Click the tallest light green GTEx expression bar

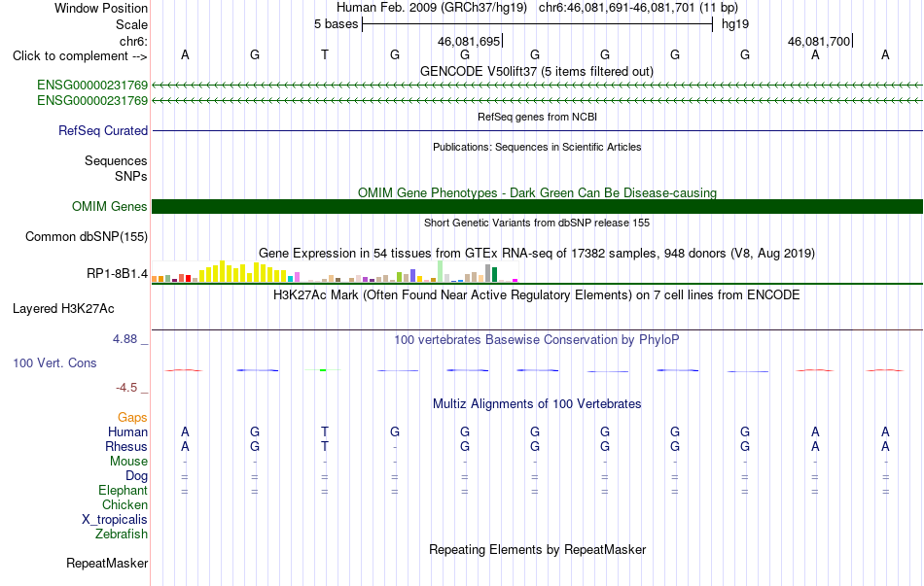pyautogui.click(x=441, y=271)
